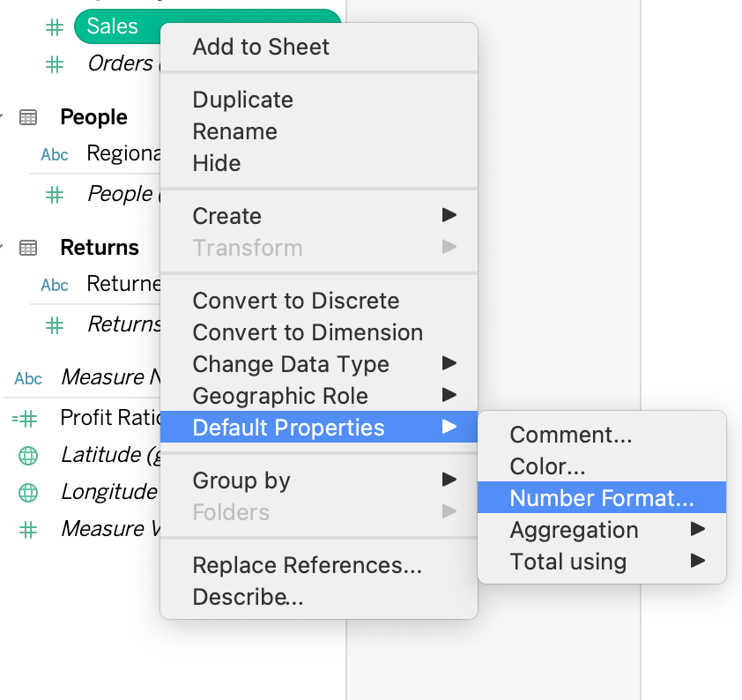The width and height of the screenshot is (742, 700).
Task: Select Duplicate in the context menu
Action: pyautogui.click(x=242, y=100)
